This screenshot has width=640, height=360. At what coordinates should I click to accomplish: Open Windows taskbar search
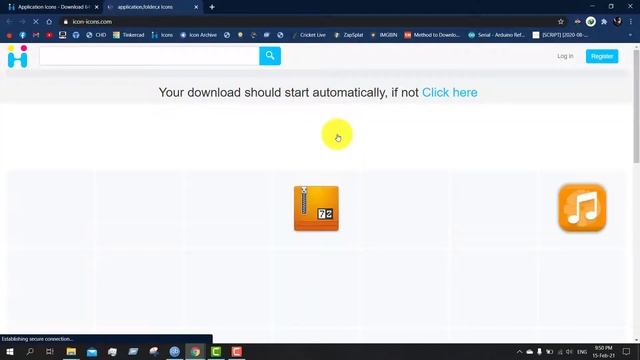(30, 351)
